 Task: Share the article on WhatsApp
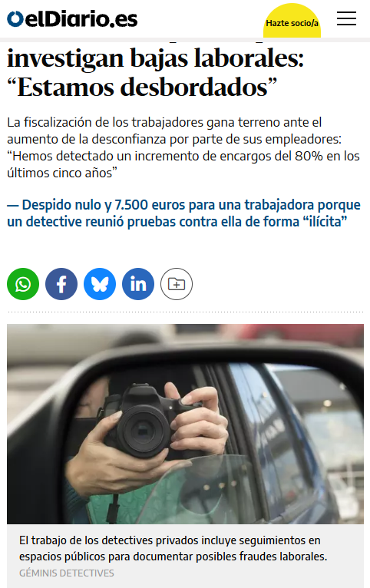click(23, 284)
